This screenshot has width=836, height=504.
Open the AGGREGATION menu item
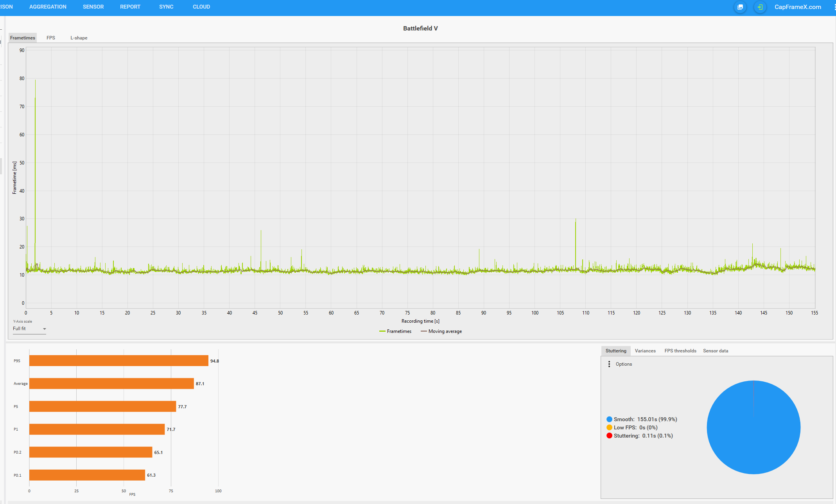(48, 7)
